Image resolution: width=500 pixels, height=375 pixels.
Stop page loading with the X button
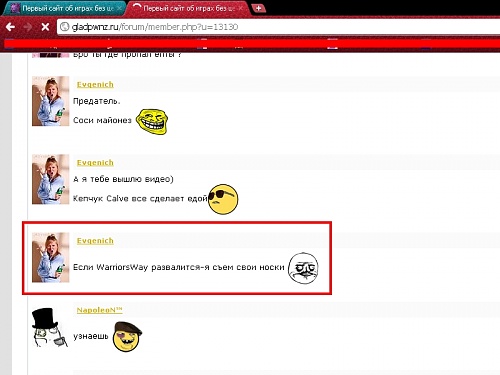click(x=45, y=27)
